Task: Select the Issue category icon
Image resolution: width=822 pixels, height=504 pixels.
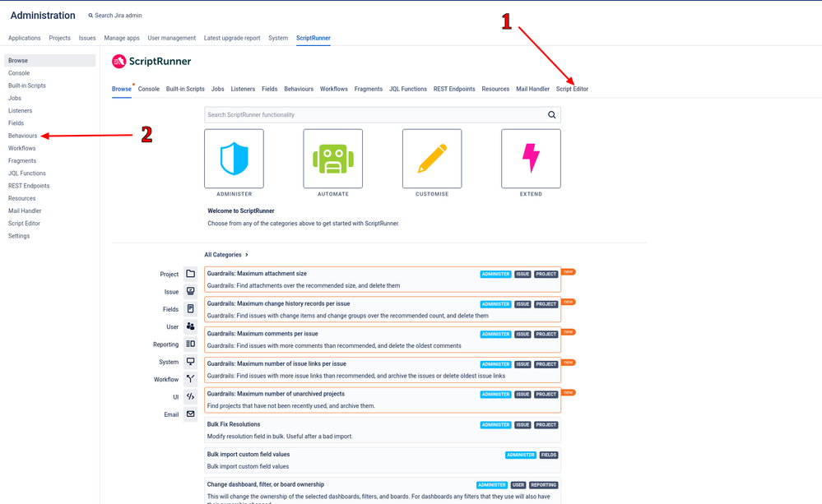Action: (190, 291)
